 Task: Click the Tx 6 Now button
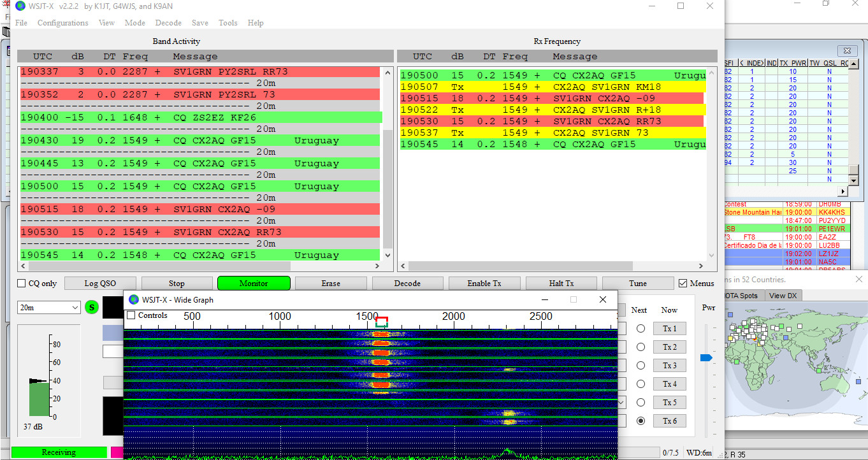(669, 420)
